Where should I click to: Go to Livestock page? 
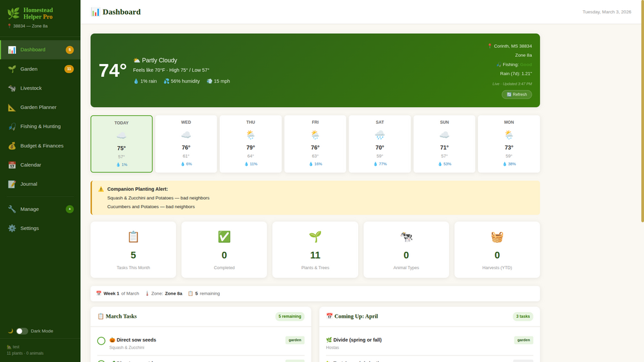[40, 88]
